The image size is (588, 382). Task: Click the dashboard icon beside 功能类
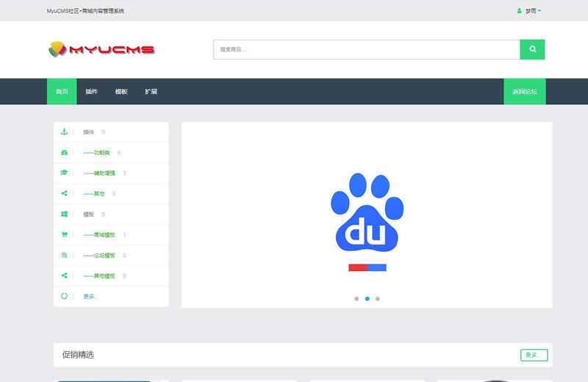point(64,152)
